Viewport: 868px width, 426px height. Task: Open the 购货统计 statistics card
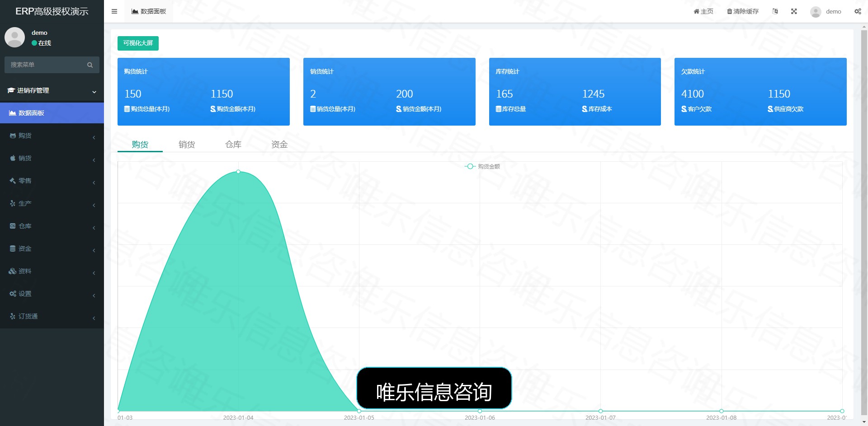click(203, 92)
